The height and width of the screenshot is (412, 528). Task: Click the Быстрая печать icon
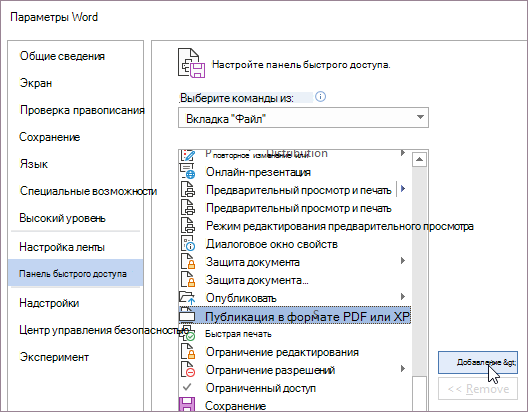[x=187, y=334]
